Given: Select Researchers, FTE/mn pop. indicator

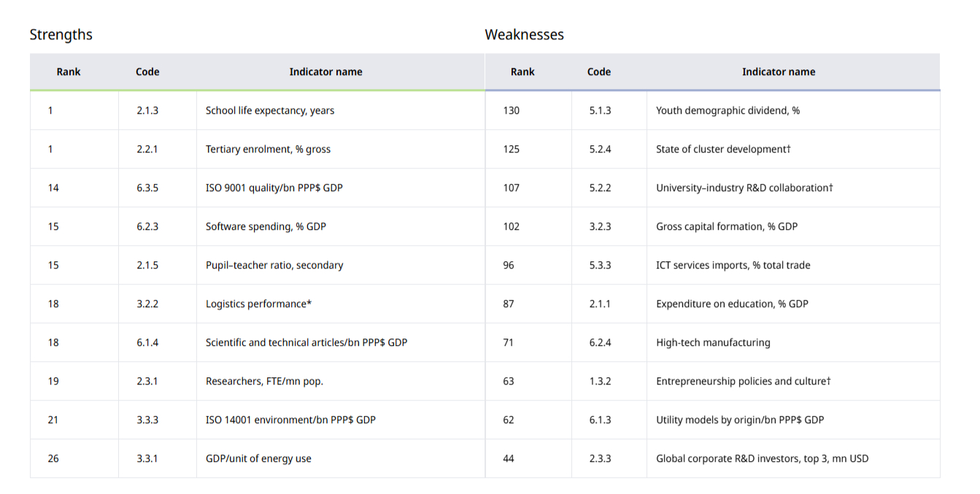Looking at the screenshot, I should [x=264, y=382].
